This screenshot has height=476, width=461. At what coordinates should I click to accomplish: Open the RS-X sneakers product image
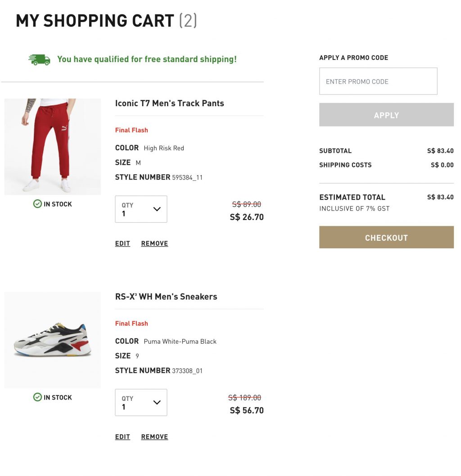point(53,340)
